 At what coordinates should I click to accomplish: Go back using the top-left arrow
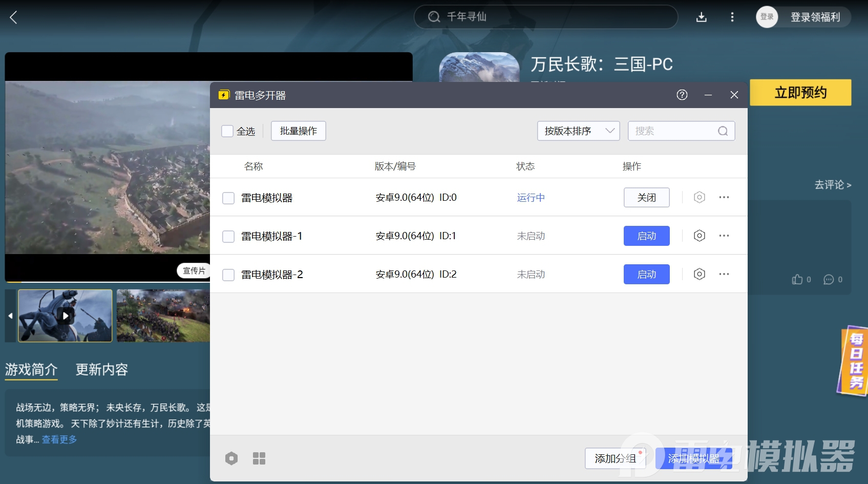[x=14, y=17]
